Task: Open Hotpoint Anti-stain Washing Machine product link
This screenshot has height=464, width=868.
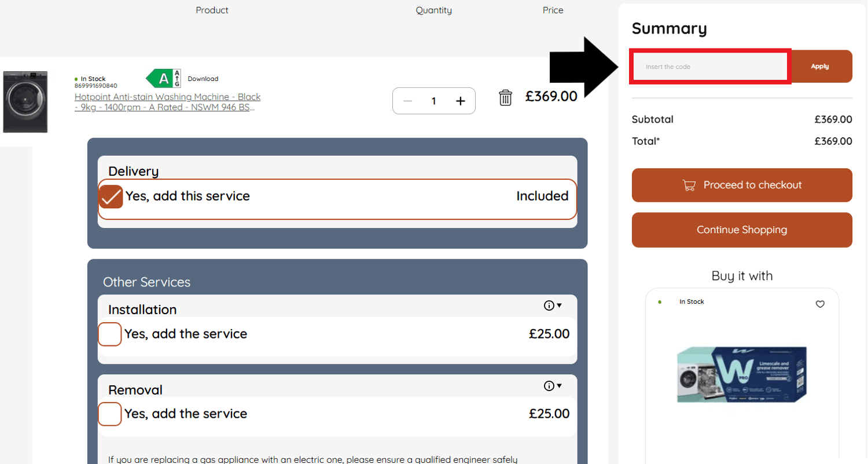Action: pos(168,102)
